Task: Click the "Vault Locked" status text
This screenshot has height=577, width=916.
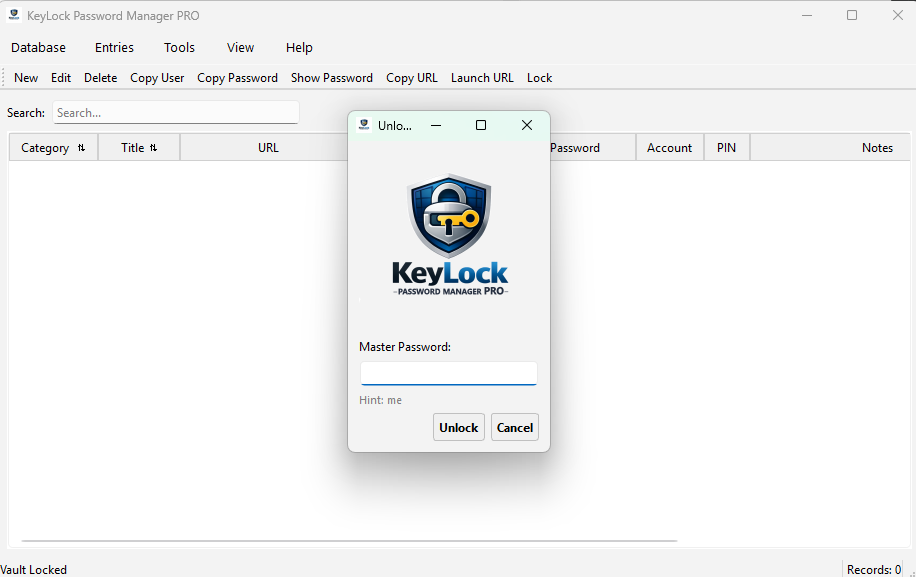Action: (x=33, y=569)
